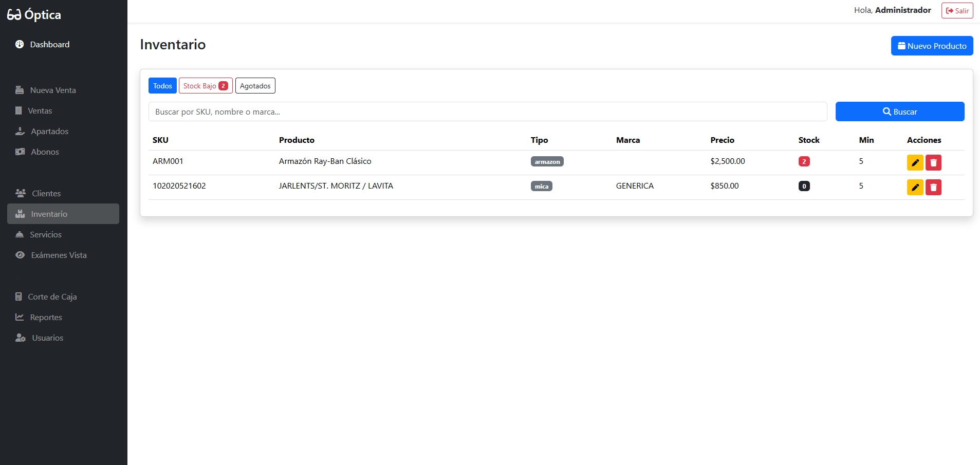Click the Precio column header
This screenshot has height=465, width=980.
pos(722,140)
